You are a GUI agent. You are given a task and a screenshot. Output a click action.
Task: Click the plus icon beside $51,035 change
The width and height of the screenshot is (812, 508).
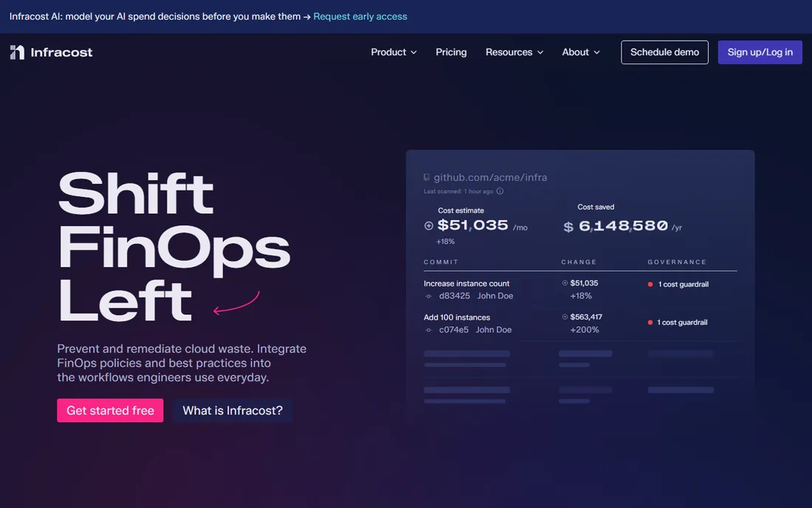point(565,283)
